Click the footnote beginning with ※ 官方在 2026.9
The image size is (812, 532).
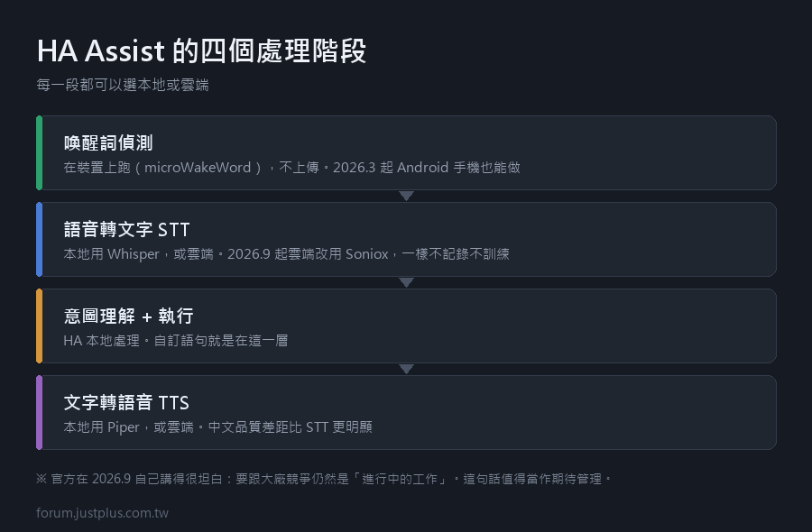click(324, 479)
